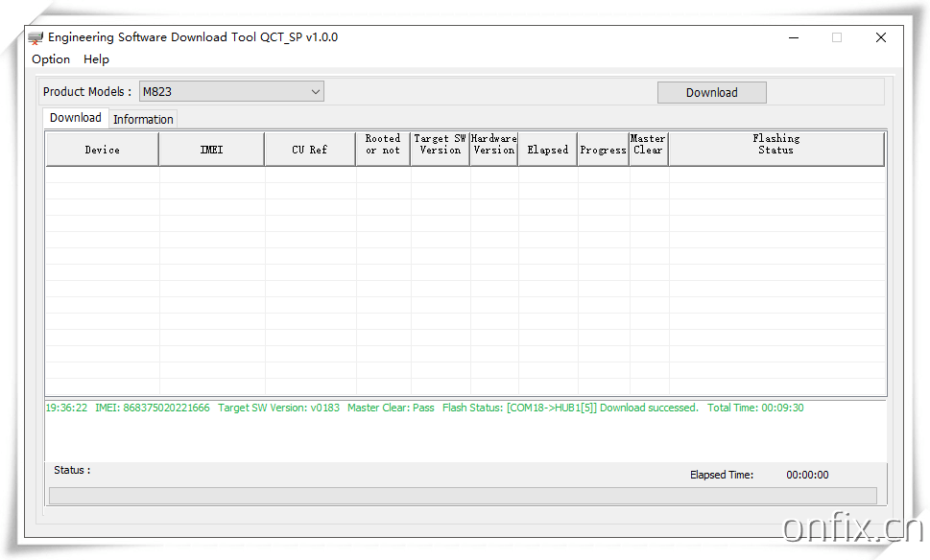Click the Target SW Version header
This screenshot has height=560, width=930.
440,145
